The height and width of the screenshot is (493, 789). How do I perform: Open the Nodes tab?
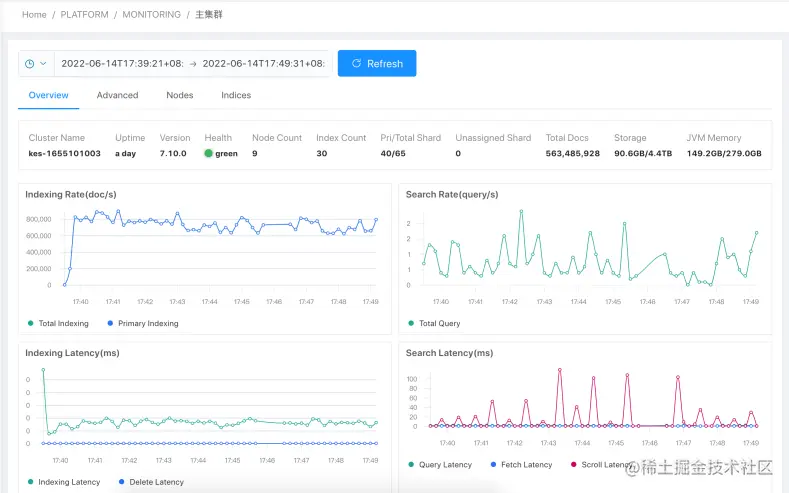pyautogui.click(x=180, y=95)
